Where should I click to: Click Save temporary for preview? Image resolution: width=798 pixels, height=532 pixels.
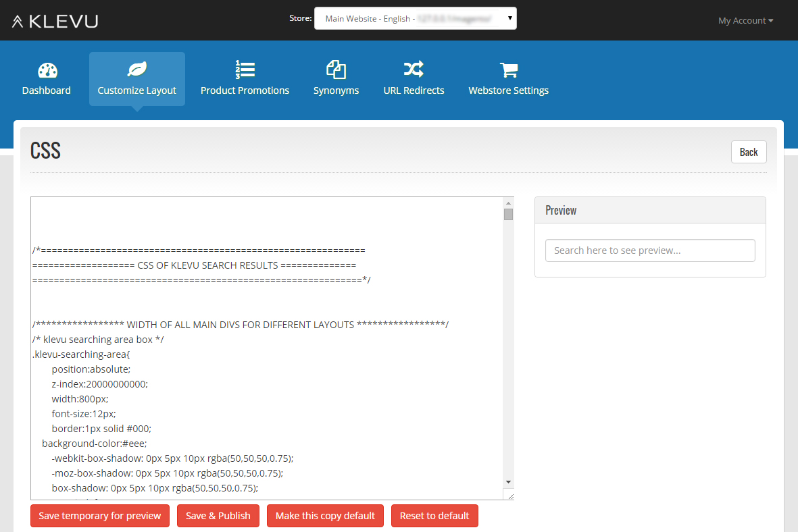[100, 516]
